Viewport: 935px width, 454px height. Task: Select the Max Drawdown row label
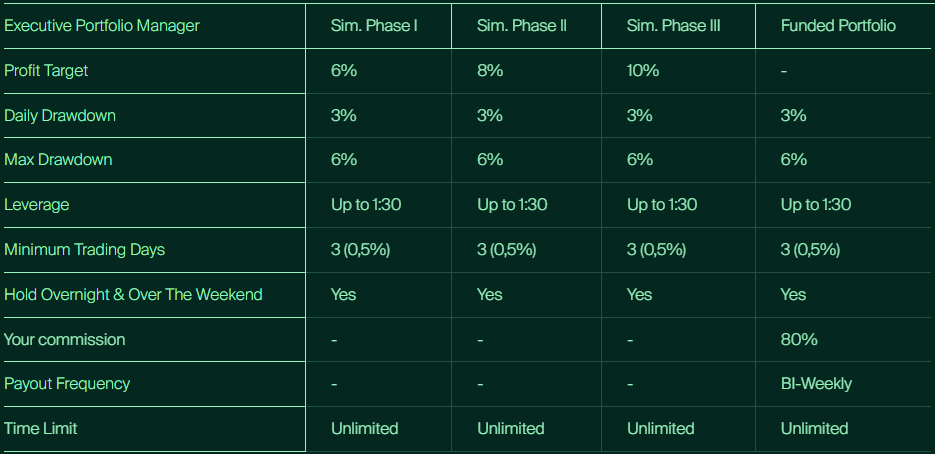[58, 159]
